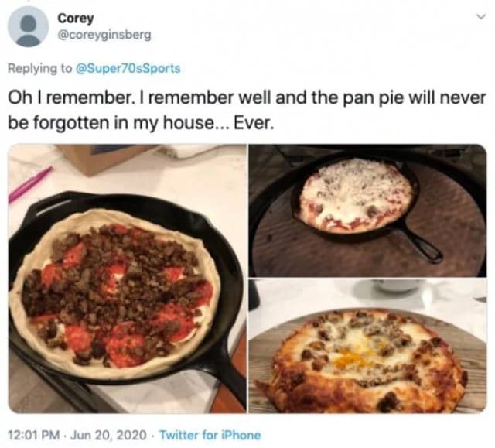Open the @Super70sSports mention link
Image resolution: width=495 pixels, height=448 pixels.
click(x=128, y=68)
